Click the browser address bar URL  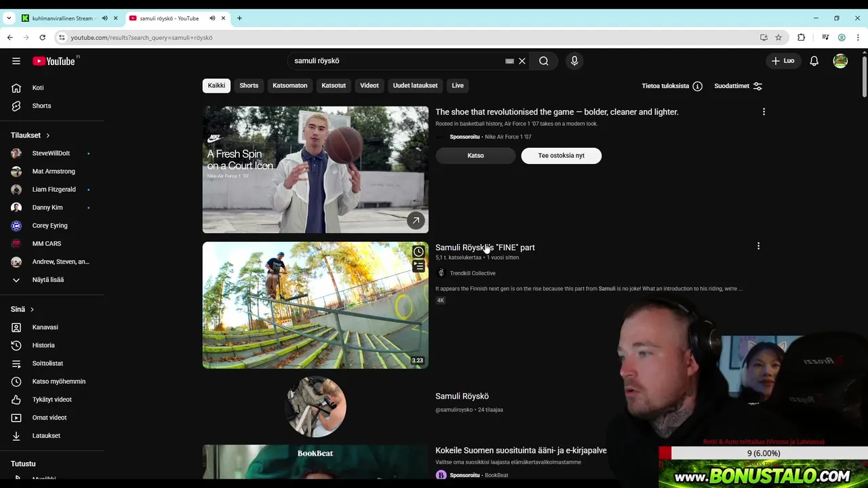(x=142, y=37)
